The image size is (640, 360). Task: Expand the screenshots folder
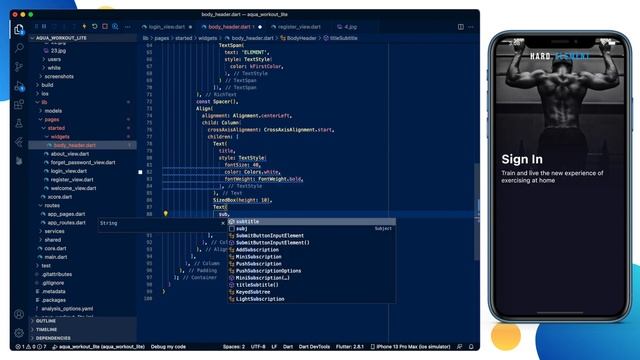59,76
